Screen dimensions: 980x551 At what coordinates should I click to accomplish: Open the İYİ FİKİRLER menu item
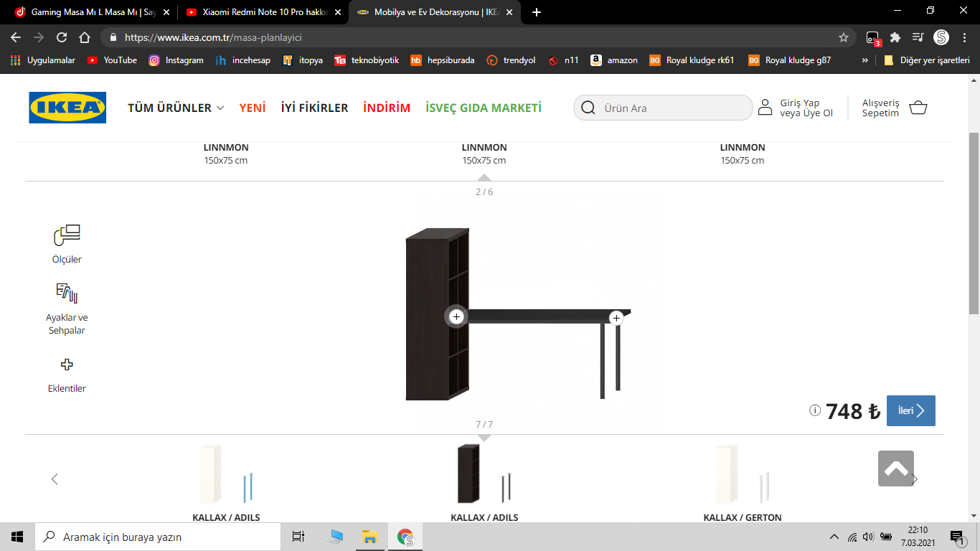[314, 108]
